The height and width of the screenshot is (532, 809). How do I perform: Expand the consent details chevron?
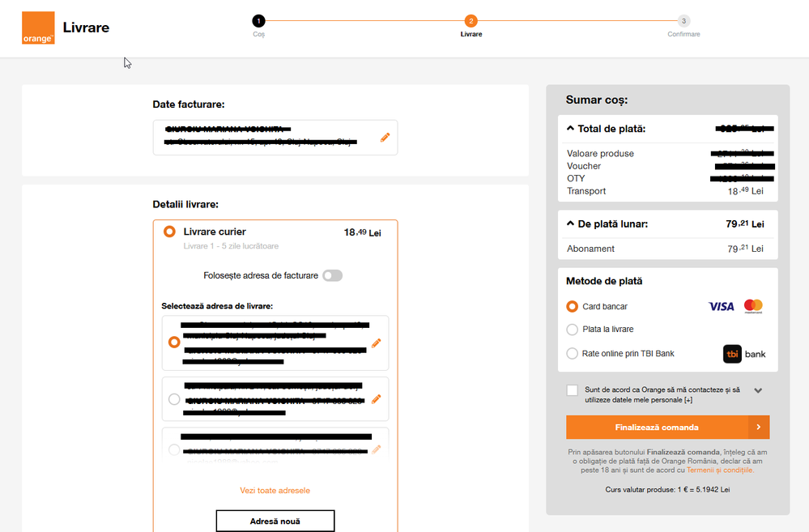pyautogui.click(x=758, y=390)
